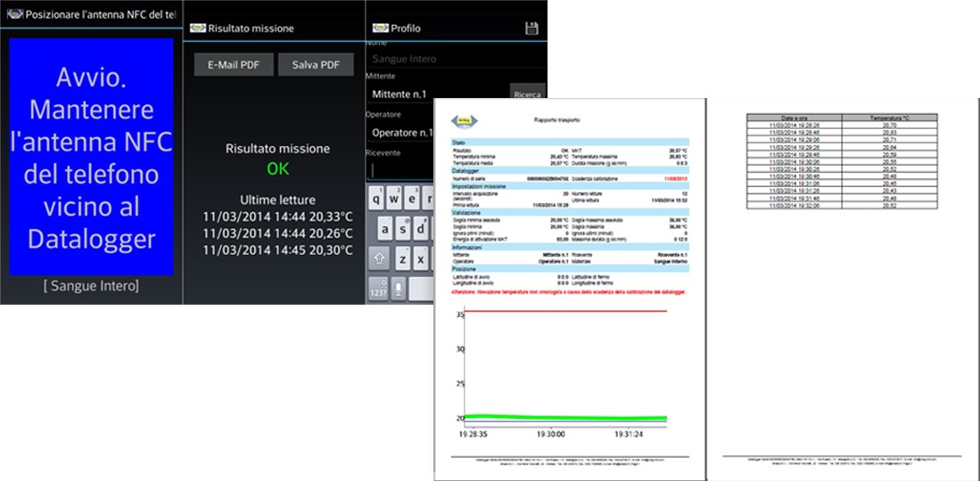Click app logo beside Posizionare l'antenna NFC title
Screen dimensions: 980x482
[x=14, y=15]
